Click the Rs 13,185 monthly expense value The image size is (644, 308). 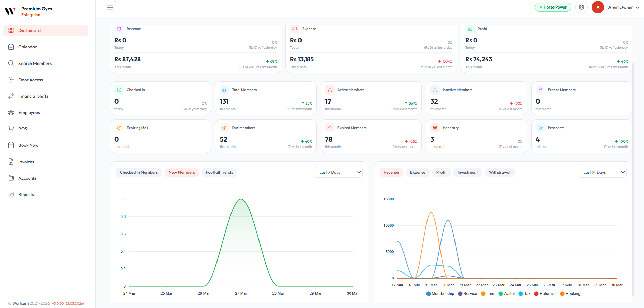pyautogui.click(x=302, y=59)
